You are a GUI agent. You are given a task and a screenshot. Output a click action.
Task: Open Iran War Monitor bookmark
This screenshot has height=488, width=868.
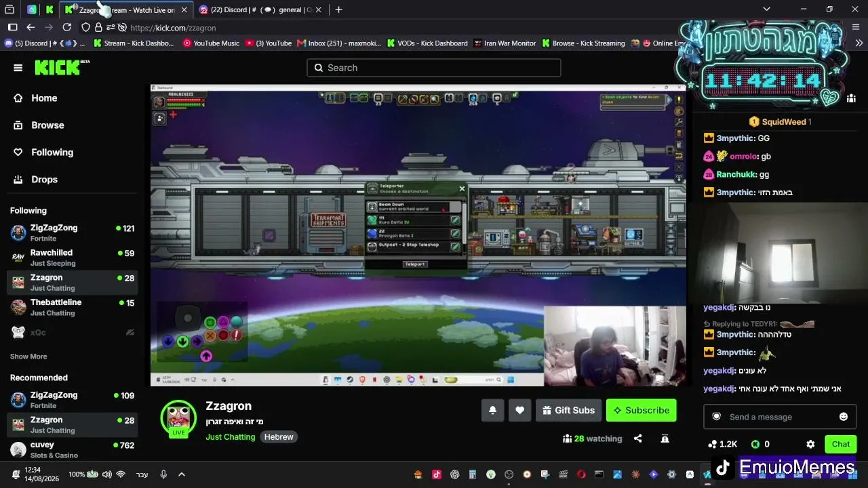505,43
